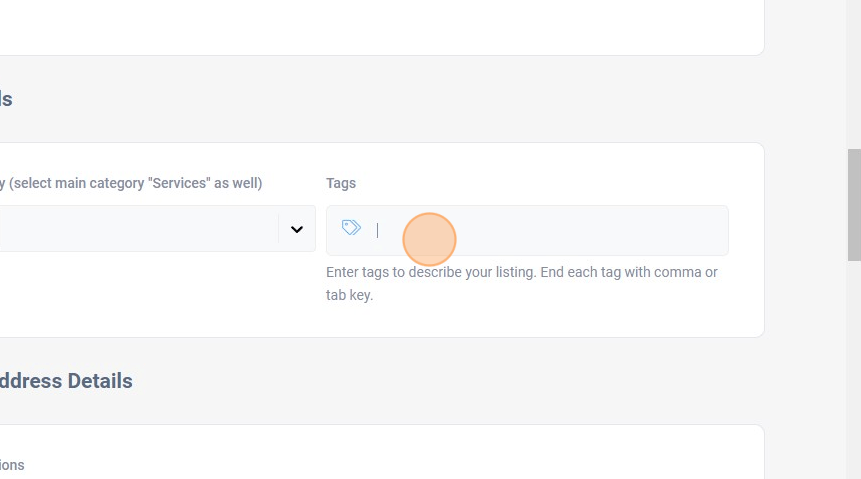Click the truncated label in Address Details card
The width and height of the screenshot is (861, 479).
(12, 465)
